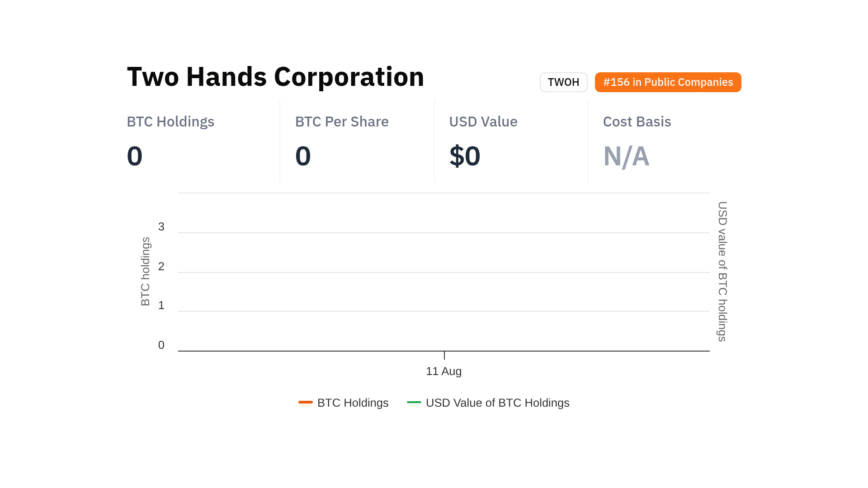Click the #156 in Public Companies badge

(x=668, y=82)
